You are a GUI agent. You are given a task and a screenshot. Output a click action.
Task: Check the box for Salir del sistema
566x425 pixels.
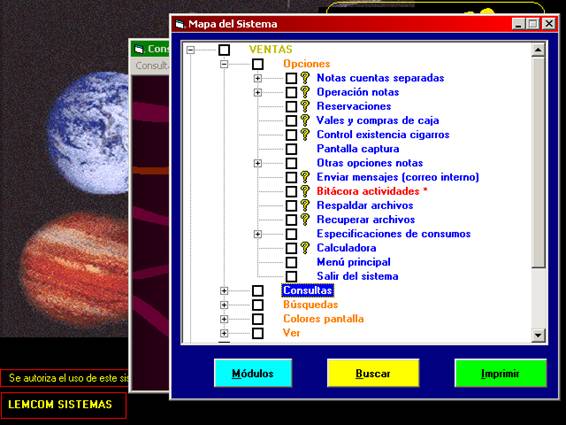pyautogui.click(x=291, y=276)
